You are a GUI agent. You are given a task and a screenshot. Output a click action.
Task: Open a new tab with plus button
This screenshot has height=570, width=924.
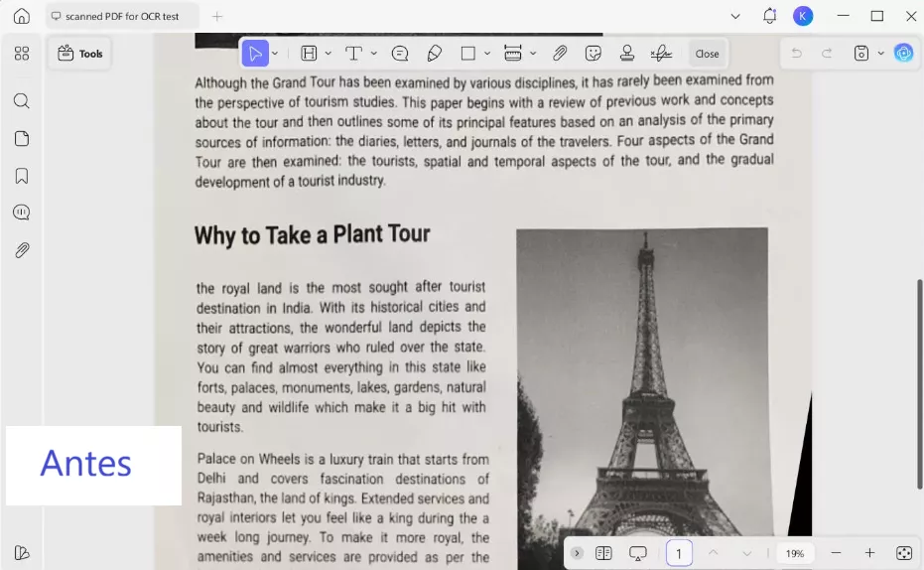217,16
